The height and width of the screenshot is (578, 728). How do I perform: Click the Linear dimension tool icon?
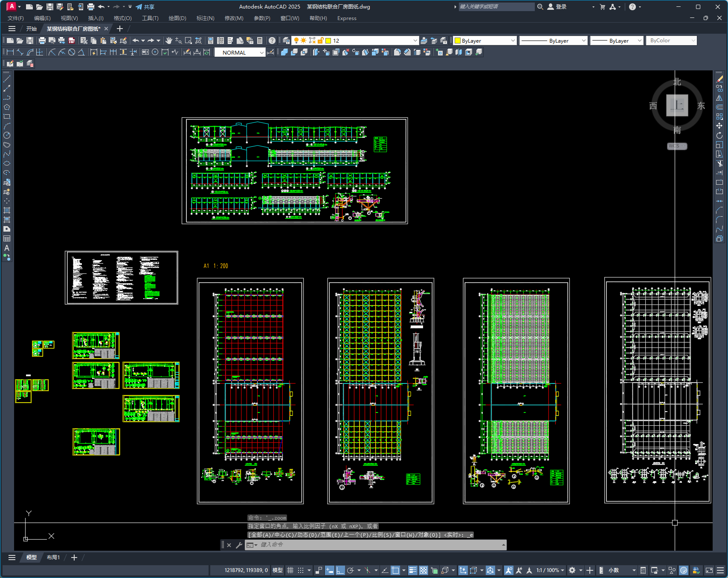click(x=10, y=52)
